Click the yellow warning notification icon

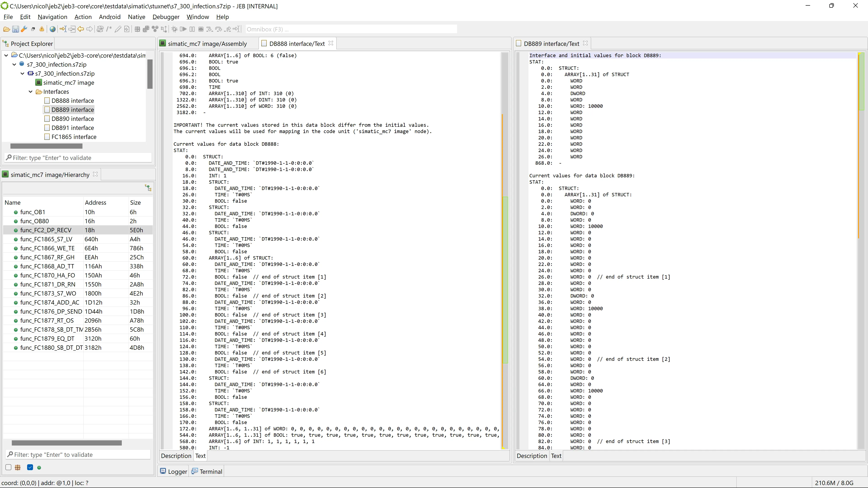42,29
